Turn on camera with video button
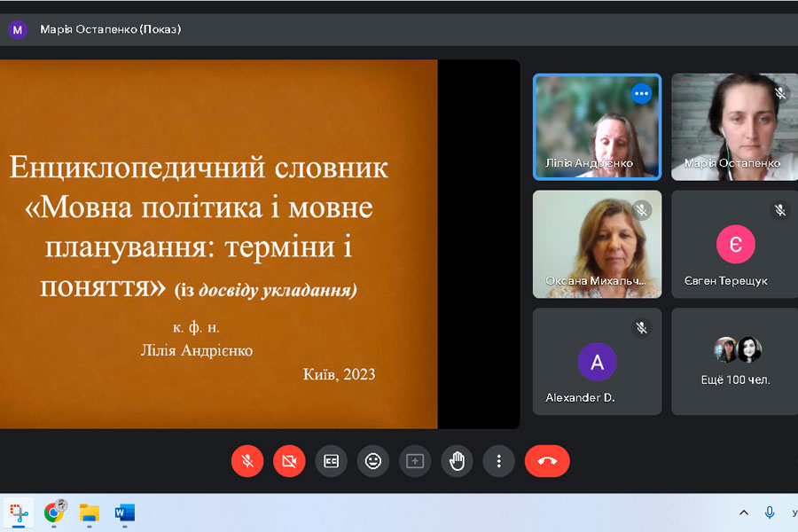The image size is (798, 532). tap(289, 461)
